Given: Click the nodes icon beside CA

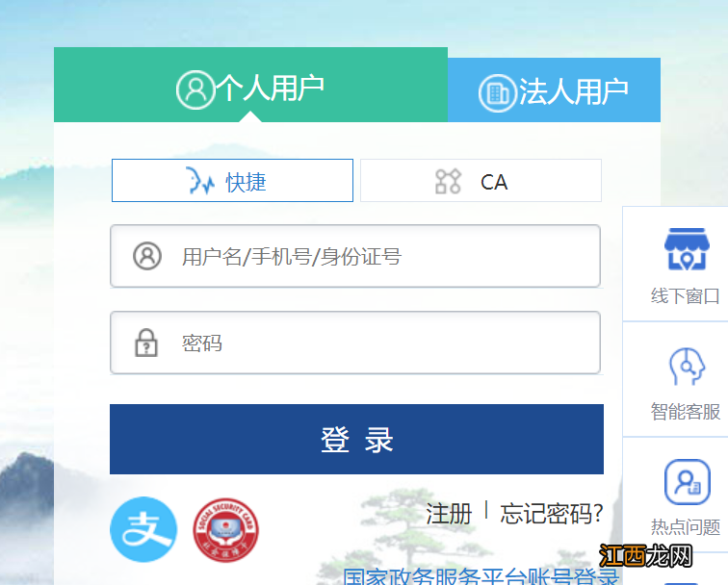Looking at the screenshot, I should pyautogui.click(x=448, y=181).
